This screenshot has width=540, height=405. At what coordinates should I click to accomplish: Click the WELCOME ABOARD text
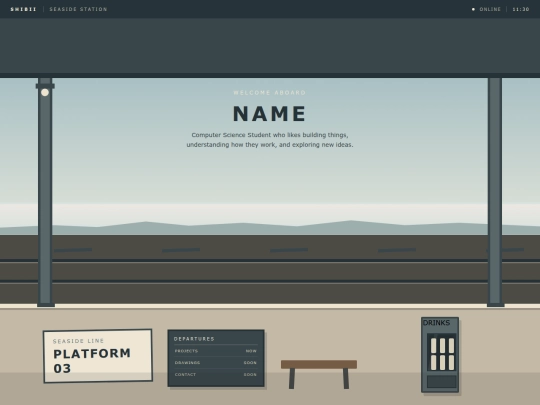tap(270, 93)
